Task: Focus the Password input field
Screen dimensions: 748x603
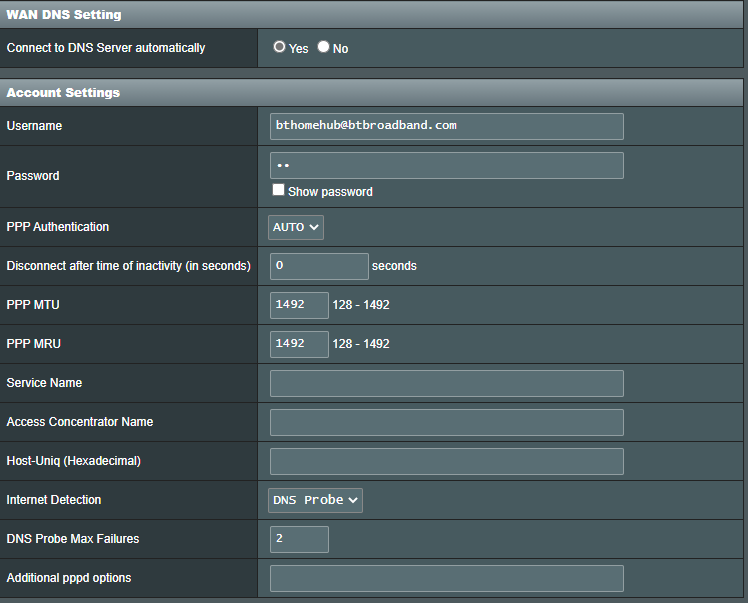Action: tap(446, 165)
